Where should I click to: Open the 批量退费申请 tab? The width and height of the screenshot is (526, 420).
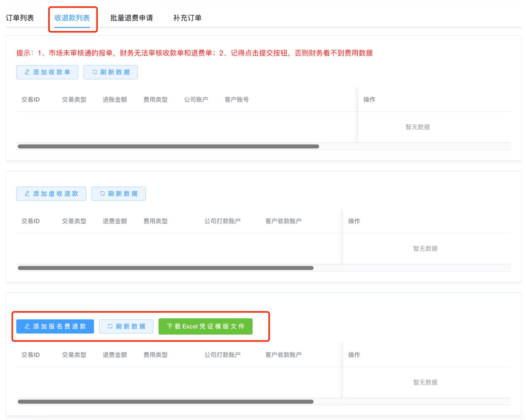[131, 18]
